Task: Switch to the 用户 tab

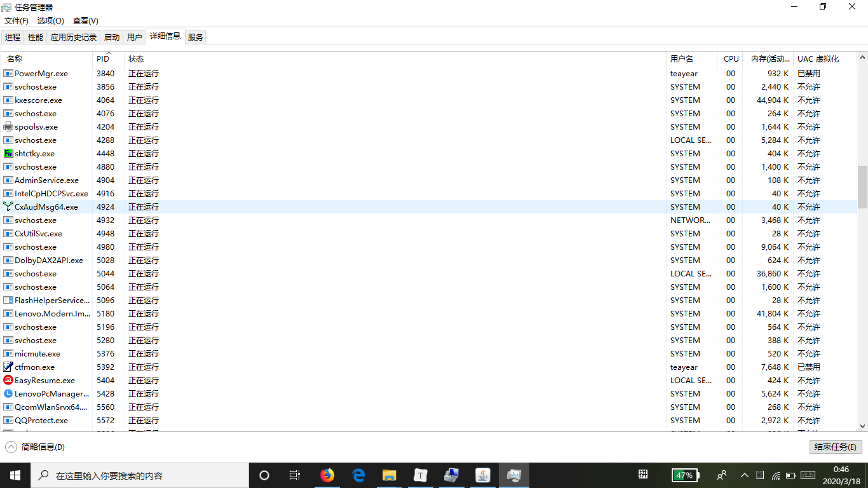Action: [x=135, y=37]
